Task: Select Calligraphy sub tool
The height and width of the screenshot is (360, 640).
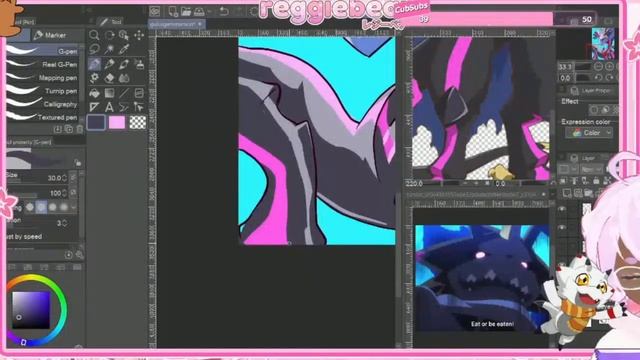Action: click(x=42, y=104)
